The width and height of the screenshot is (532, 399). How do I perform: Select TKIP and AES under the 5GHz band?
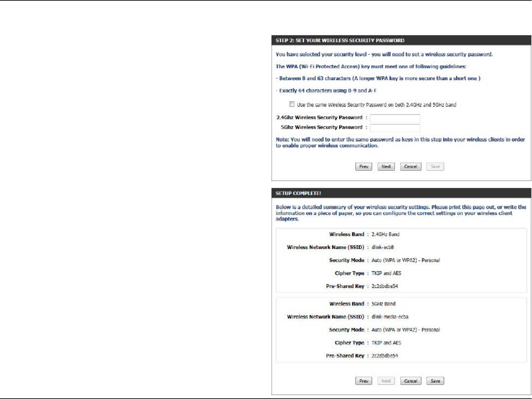tap(386, 343)
